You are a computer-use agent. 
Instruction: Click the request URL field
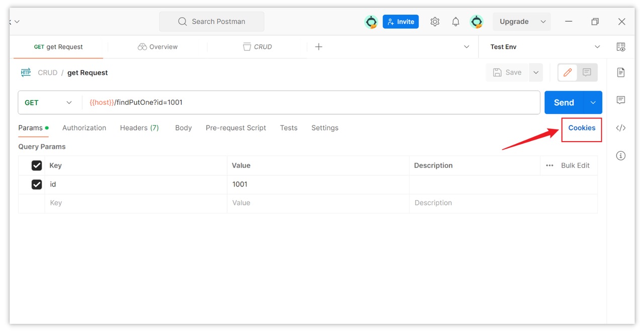[x=311, y=102]
